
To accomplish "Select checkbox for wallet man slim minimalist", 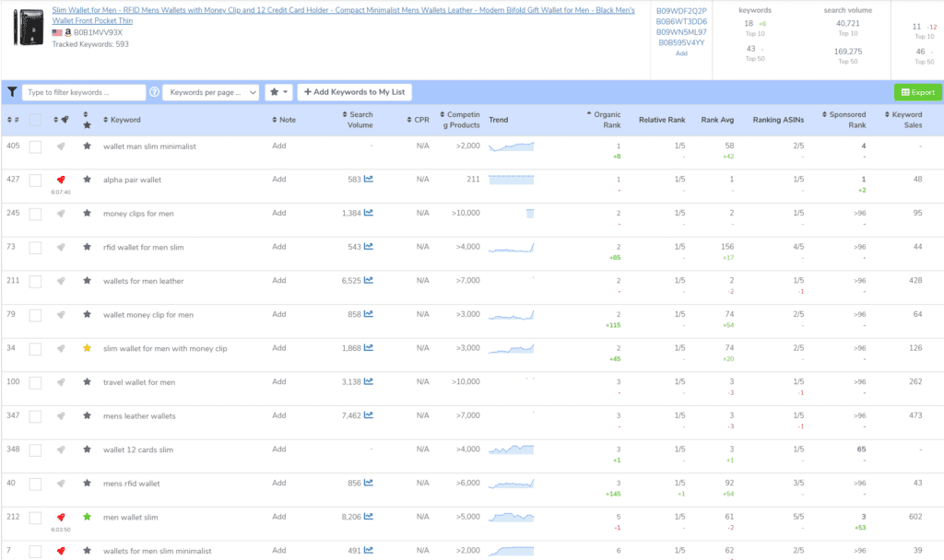I will (x=35, y=146).
